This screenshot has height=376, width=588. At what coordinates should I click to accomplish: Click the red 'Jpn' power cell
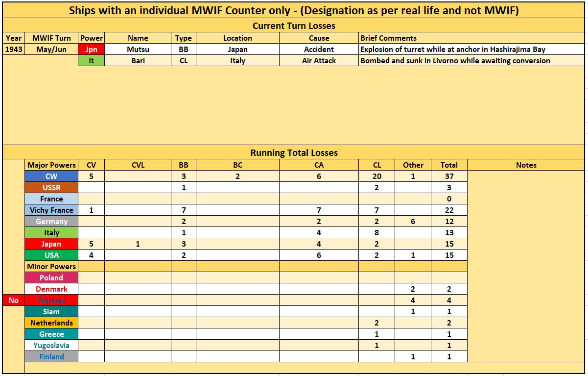click(x=92, y=49)
